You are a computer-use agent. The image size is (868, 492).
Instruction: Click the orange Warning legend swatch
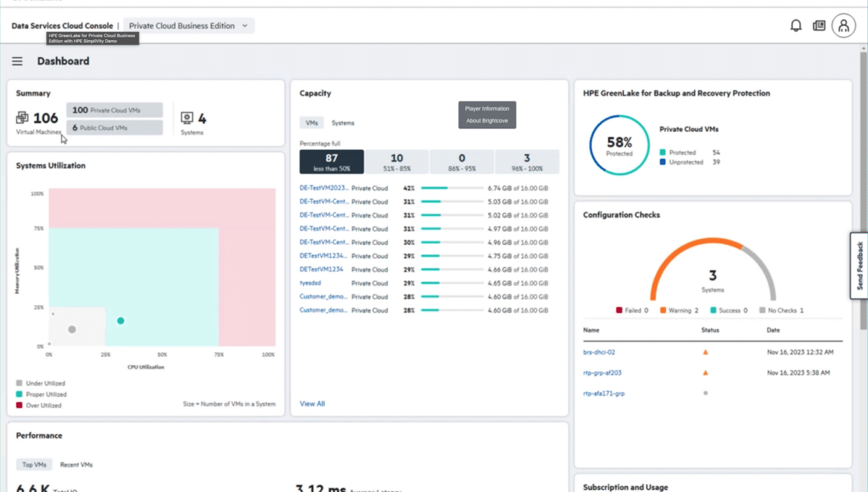(662, 310)
